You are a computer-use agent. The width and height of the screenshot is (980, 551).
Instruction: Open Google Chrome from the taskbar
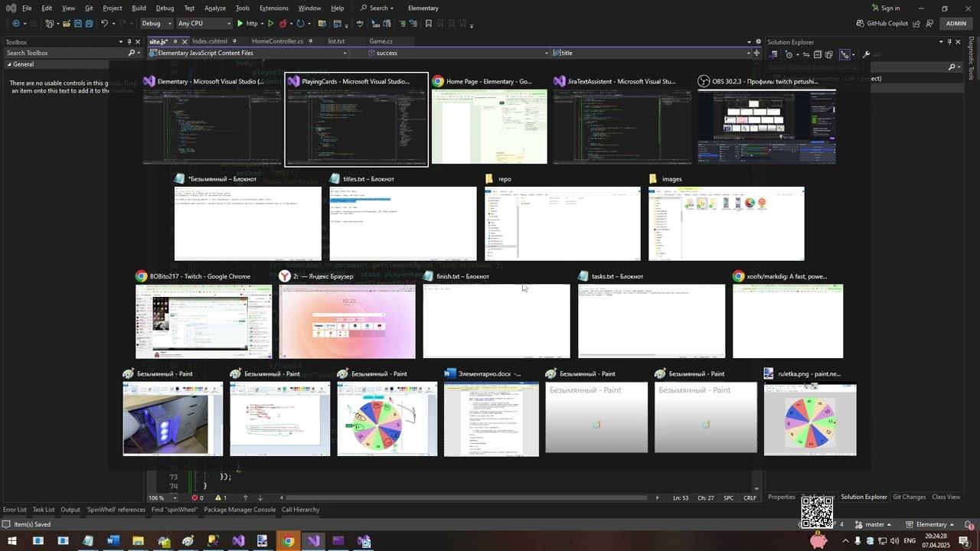pos(288,541)
